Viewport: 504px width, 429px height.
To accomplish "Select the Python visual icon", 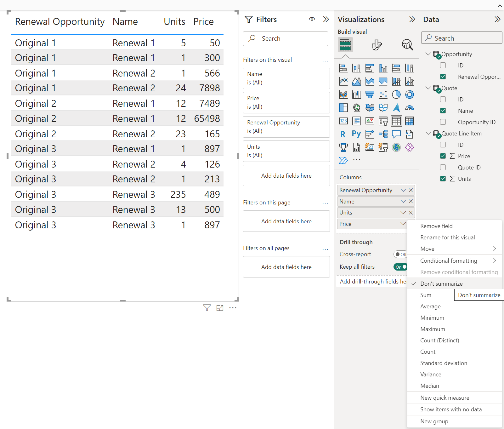I will click(x=356, y=134).
